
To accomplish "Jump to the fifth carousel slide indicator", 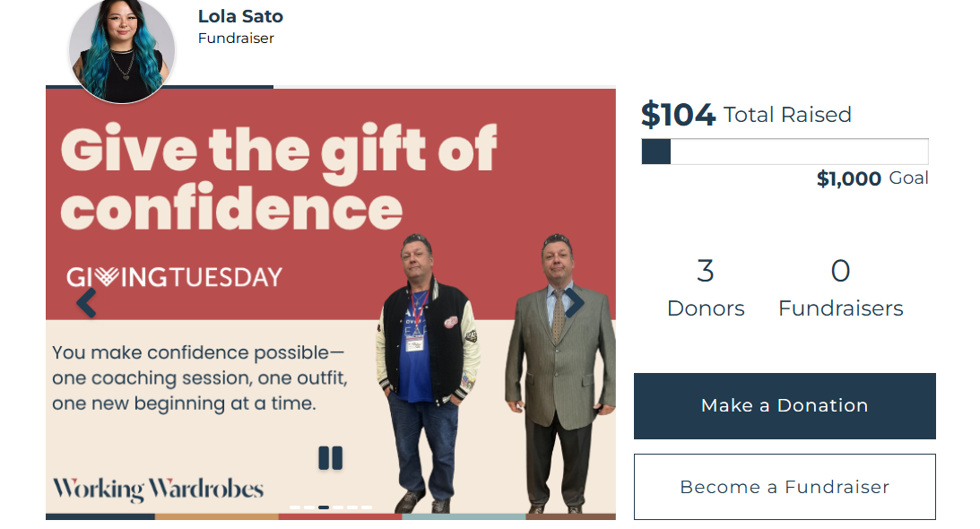I will coord(352,507).
